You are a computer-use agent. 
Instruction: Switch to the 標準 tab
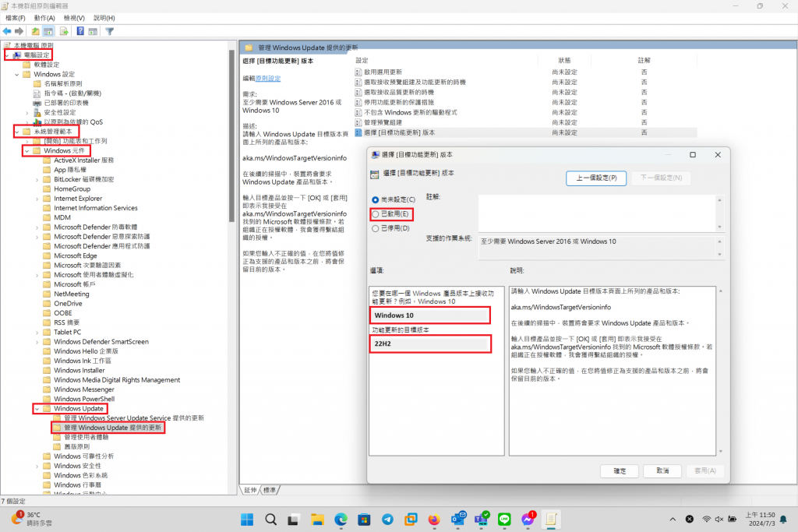click(269, 490)
